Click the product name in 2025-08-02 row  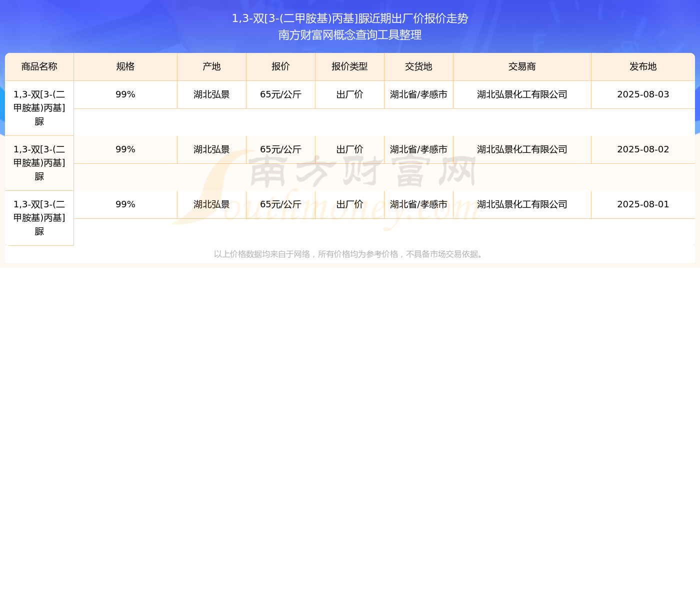pos(39,163)
